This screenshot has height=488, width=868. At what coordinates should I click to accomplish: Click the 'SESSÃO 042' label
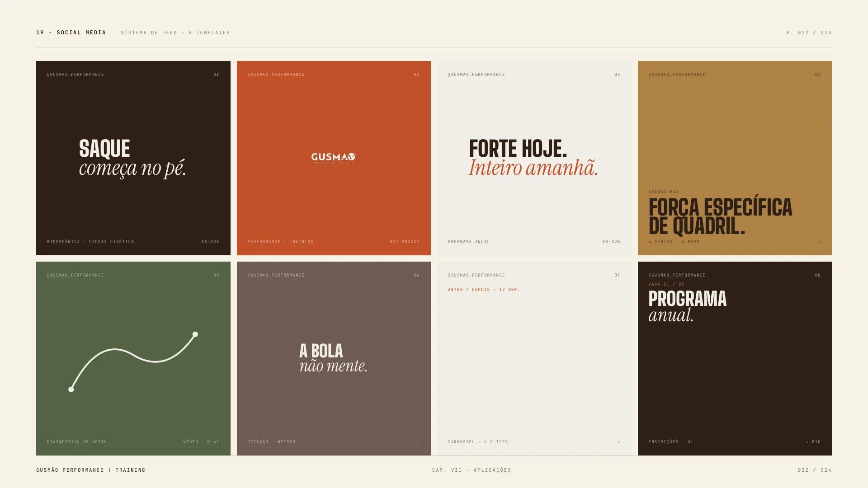tap(663, 192)
